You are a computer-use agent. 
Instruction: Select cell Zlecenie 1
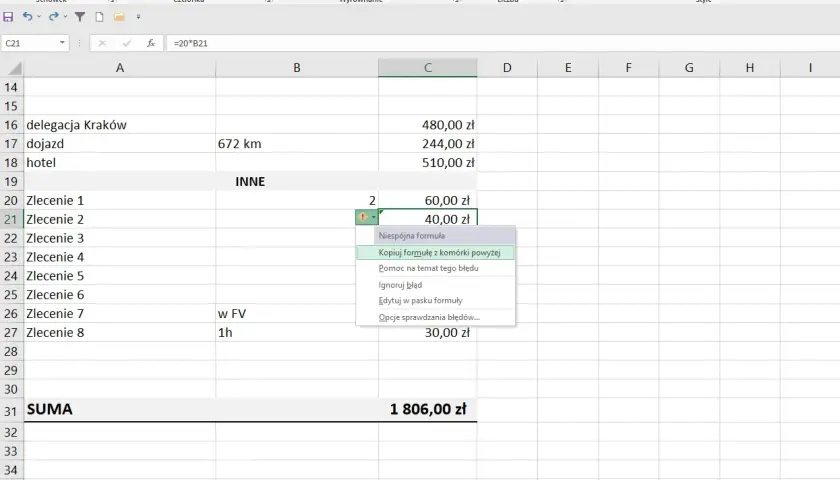(x=119, y=200)
